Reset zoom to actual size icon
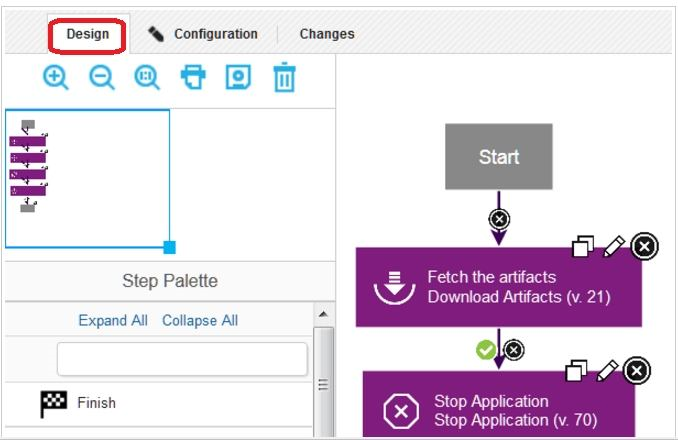Screen dimensions: 678x440 click(x=147, y=78)
